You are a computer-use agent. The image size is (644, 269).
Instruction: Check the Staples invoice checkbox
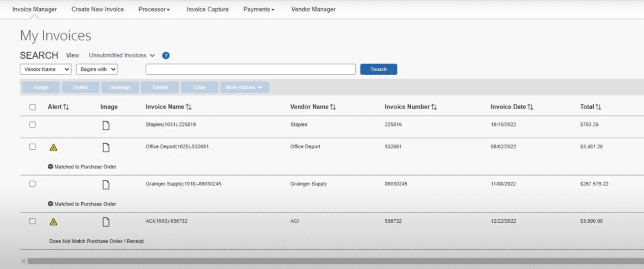tap(33, 125)
